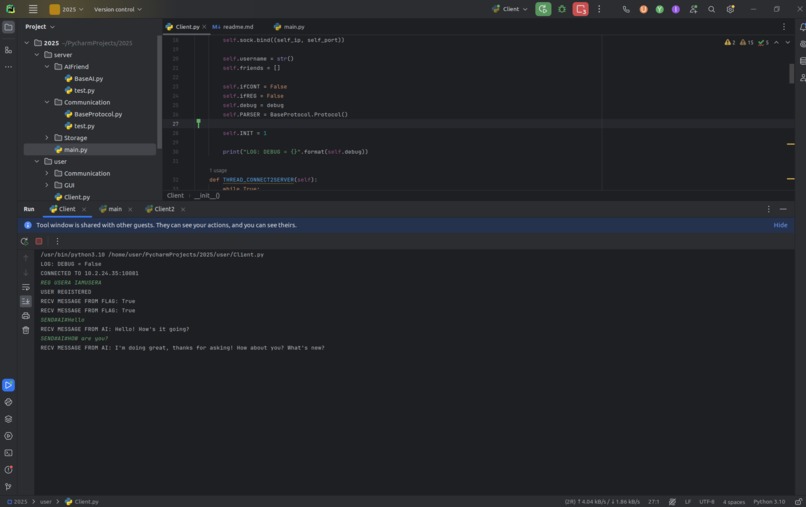The image size is (806, 507).
Task: Open LF line separator selector
Action: point(687,502)
